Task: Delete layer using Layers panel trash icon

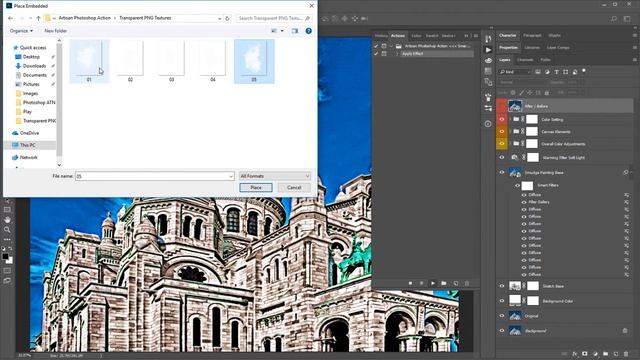Action: click(626, 354)
